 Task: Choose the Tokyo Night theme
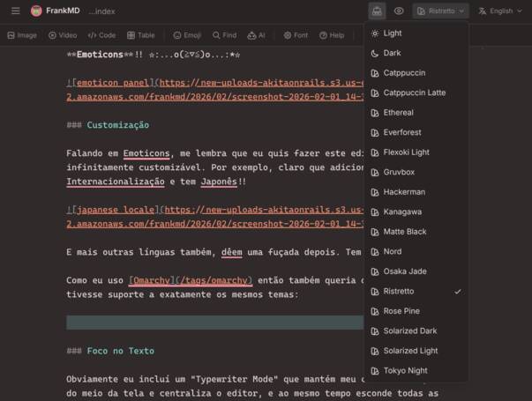(404, 371)
